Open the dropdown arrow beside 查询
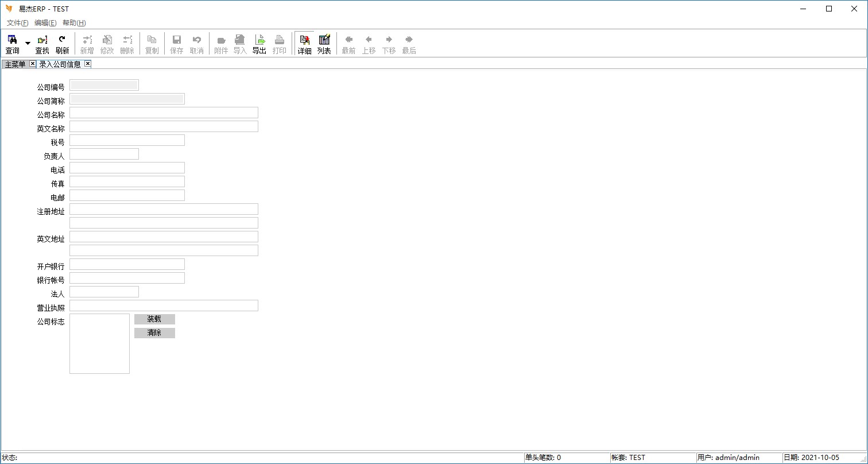The width and height of the screenshot is (868, 464). (x=28, y=44)
